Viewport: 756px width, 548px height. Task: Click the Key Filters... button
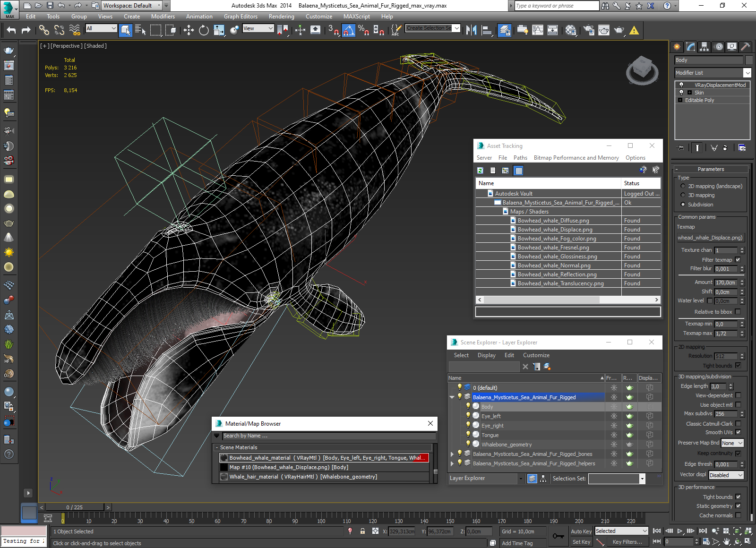(x=627, y=542)
